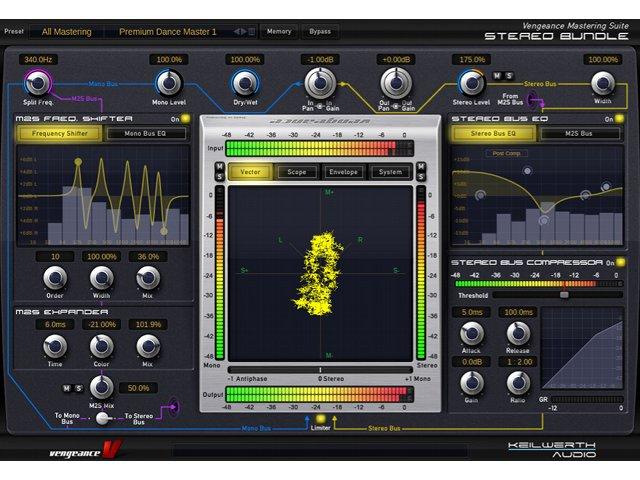640x480 pixels.
Task: Toggle M button beside M2S Mix knob
Action: [67, 388]
